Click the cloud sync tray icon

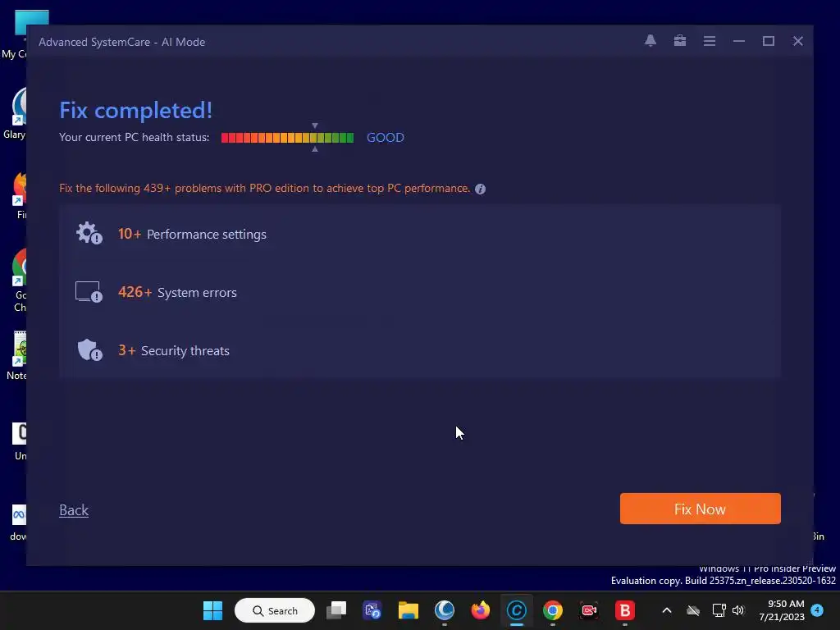(x=693, y=610)
